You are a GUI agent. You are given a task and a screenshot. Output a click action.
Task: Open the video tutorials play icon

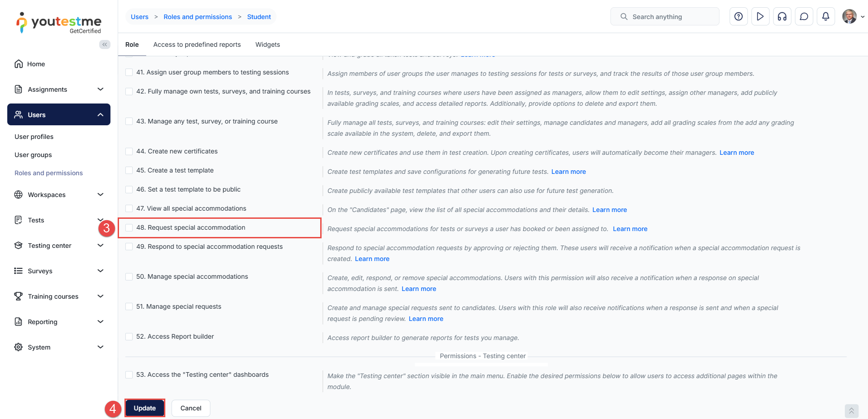tap(760, 17)
